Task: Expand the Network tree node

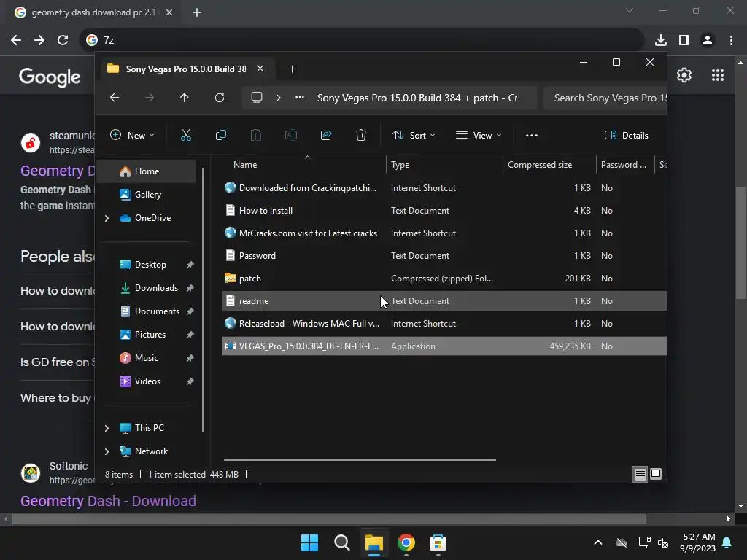Action: click(x=107, y=451)
